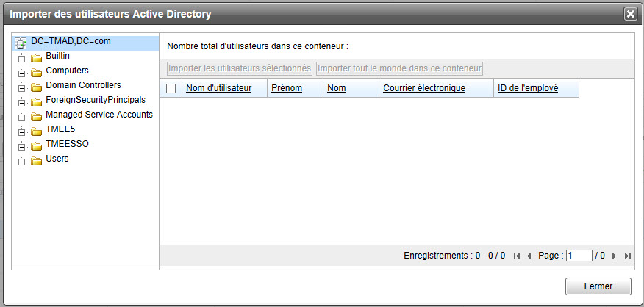
Task: Expand the TMEE5 tree node
Action: [22, 131]
